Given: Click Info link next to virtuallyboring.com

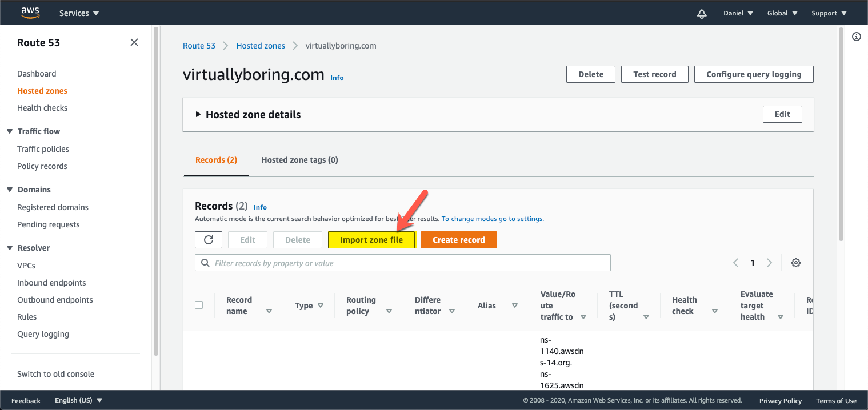Looking at the screenshot, I should tap(337, 78).
